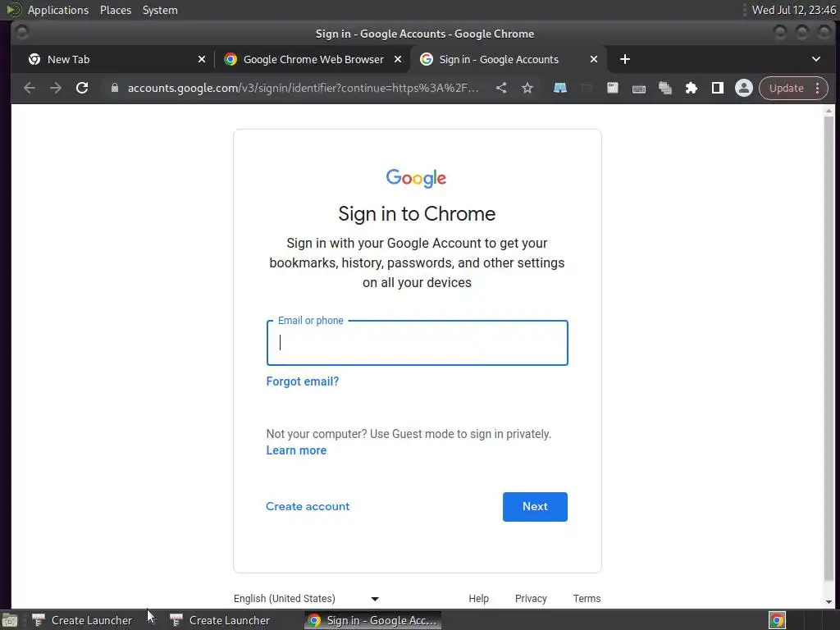Open the Terms link
The height and width of the screenshot is (630, 840).
click(x=587, y=598)
